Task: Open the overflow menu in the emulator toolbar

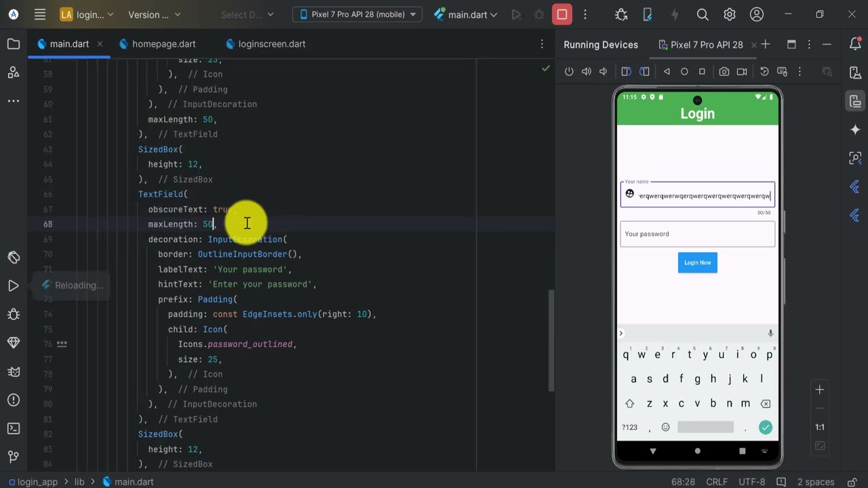Action: pyautogui.click(x=800, y=71)
